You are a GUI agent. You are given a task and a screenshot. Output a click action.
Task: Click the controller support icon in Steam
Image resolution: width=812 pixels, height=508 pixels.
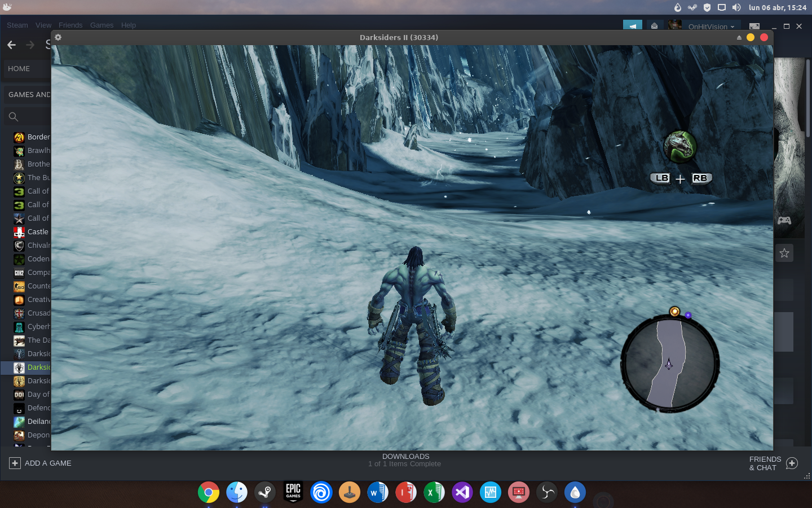tap(784, 220)
